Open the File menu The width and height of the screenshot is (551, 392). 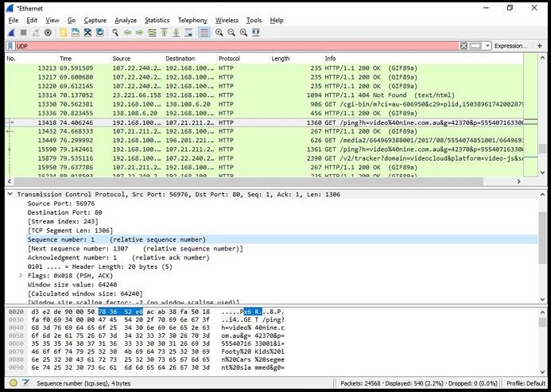click(14, 21)
